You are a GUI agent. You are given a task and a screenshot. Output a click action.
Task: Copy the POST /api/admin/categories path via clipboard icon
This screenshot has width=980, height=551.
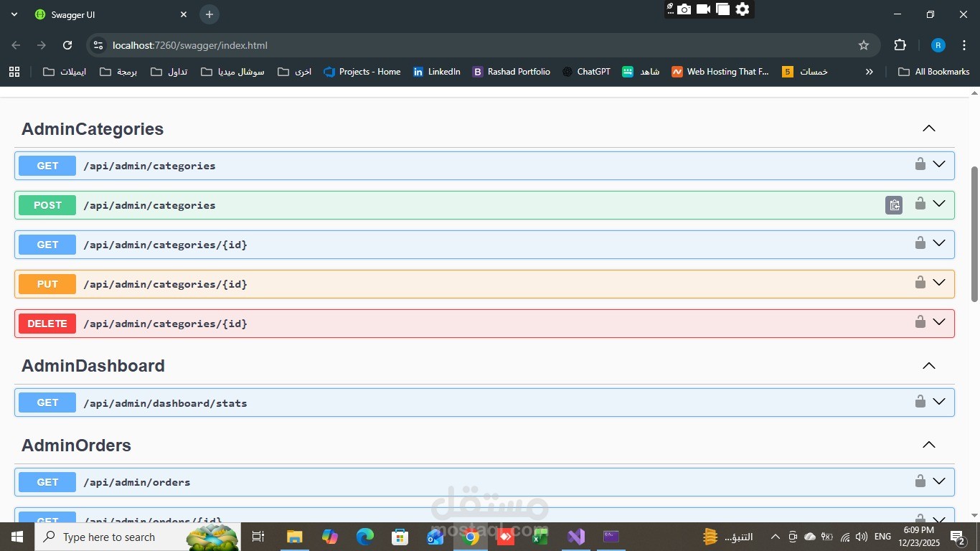click(894, 205)
